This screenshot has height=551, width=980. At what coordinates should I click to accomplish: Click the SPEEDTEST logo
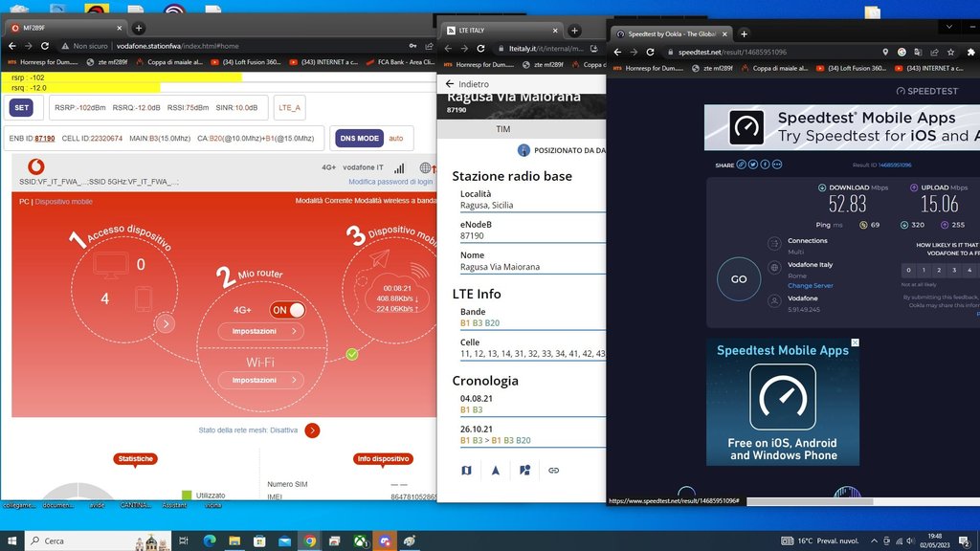(926, 91)
